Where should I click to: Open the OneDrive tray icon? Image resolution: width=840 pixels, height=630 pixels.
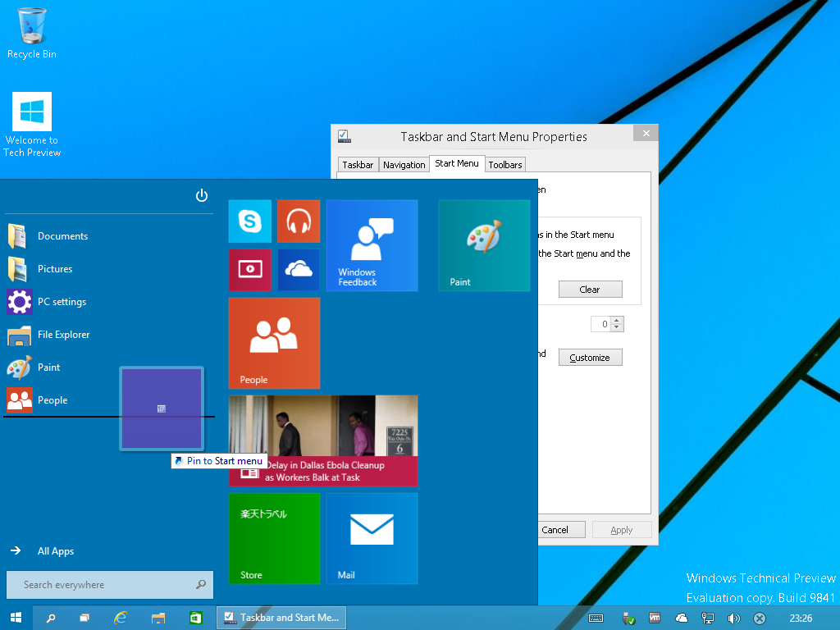[x=682, y=619]
